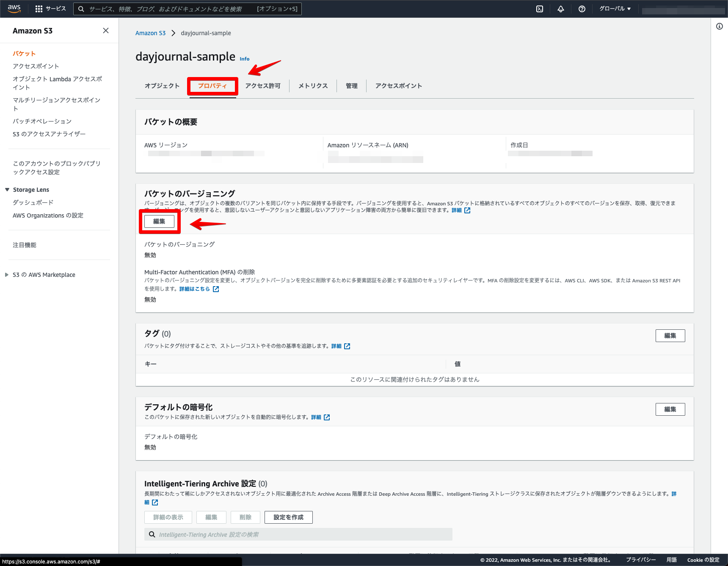This screenshot has width=728, height=566.
Task: Click 編集 button in the タグ section
Action: [x=670, y=336]
